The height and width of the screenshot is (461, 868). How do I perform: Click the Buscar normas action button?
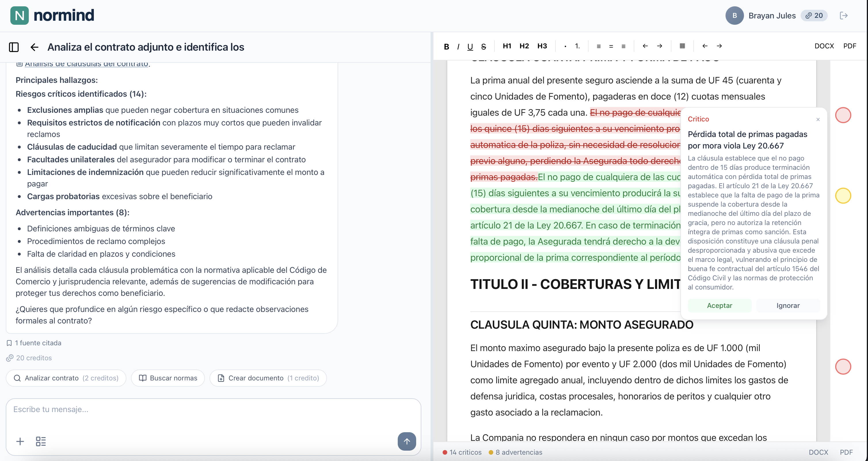[x=168, y=378]
